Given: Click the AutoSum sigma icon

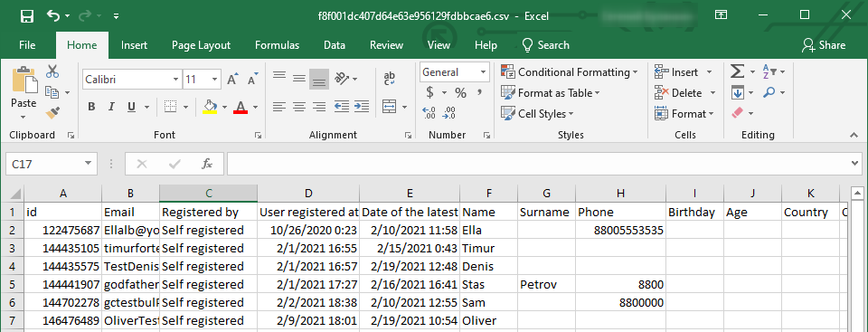Looking at the screenshot, I should [x=737, y=71].
